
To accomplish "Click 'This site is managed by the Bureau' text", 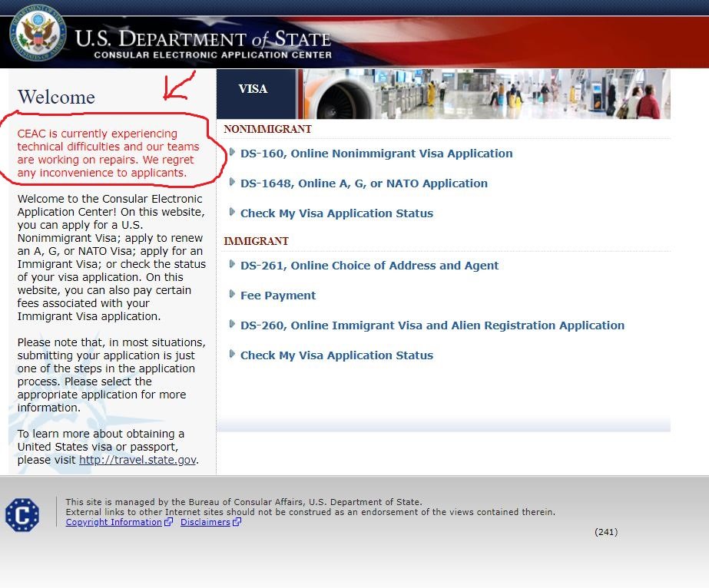I will [244, 502].
